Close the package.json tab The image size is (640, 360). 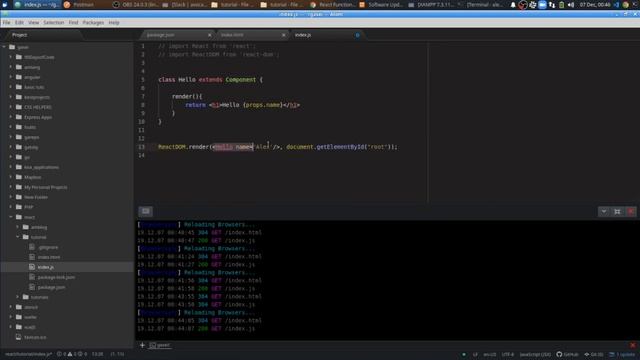click(x=209, y=35)
